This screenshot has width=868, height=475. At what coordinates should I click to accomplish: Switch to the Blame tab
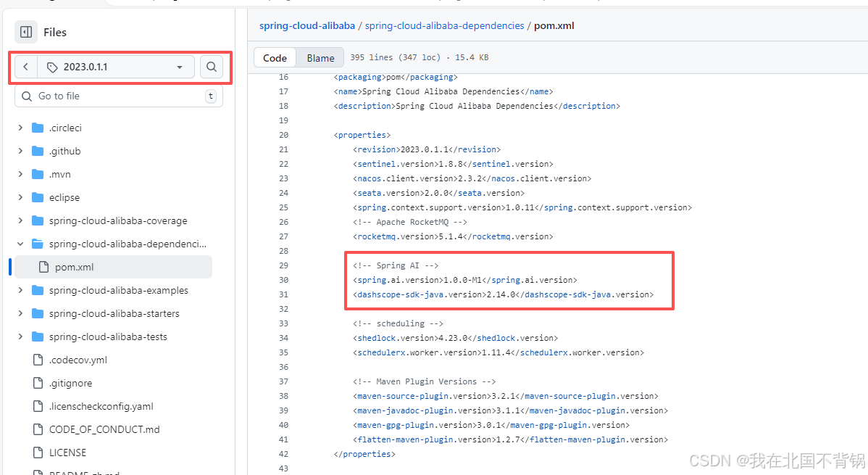tap(320, 57)
